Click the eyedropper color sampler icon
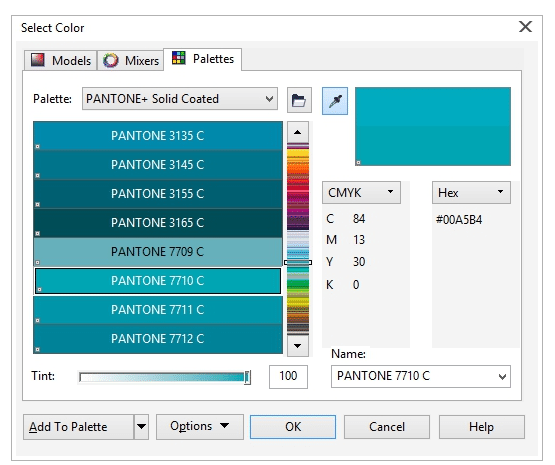The width and height of the screenshot is (555, 465). (335, 101)
